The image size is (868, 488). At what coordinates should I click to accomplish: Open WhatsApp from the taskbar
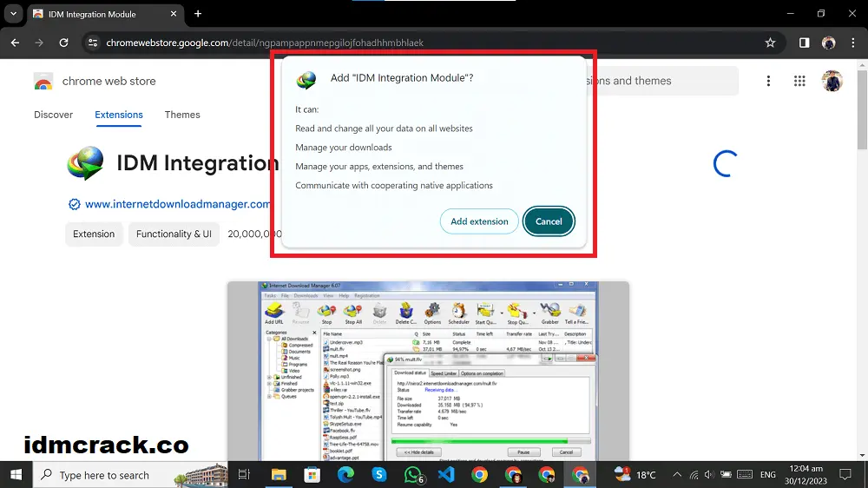click(x=413, y=475)
